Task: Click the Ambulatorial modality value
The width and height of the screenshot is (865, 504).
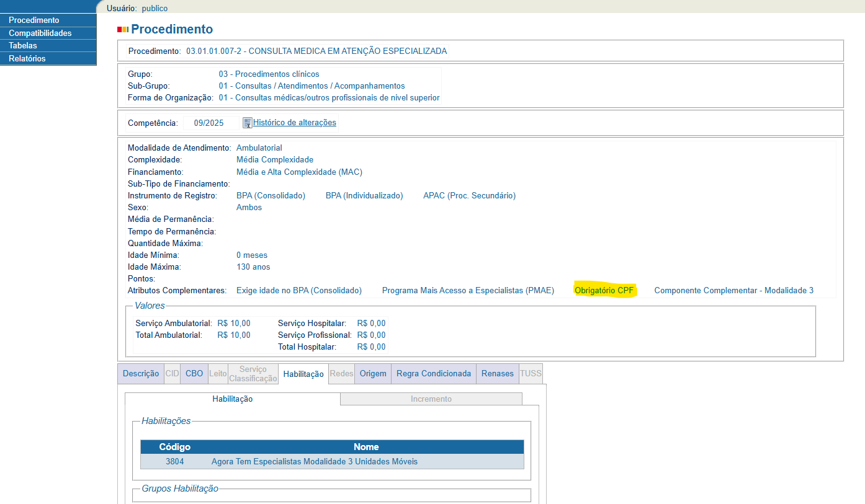Action: click(x=259, y=148)
